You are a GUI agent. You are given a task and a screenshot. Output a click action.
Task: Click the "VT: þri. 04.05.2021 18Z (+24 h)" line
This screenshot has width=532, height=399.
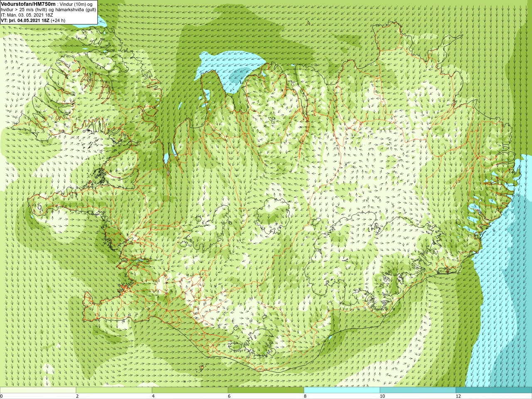[x=33, y=20]
